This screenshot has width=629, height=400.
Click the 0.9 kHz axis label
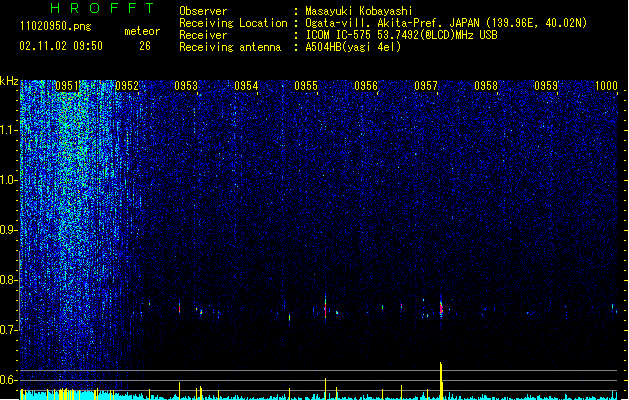pos(9,230)
